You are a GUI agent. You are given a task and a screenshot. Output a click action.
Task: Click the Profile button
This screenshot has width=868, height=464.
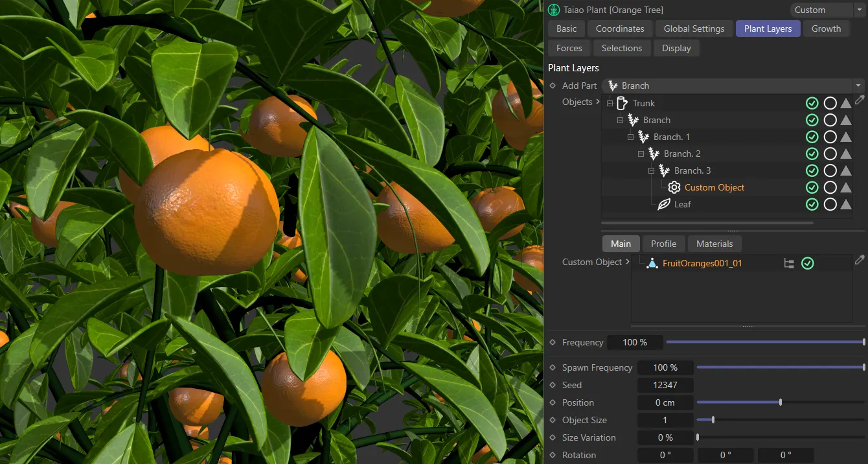click(663, 243)
